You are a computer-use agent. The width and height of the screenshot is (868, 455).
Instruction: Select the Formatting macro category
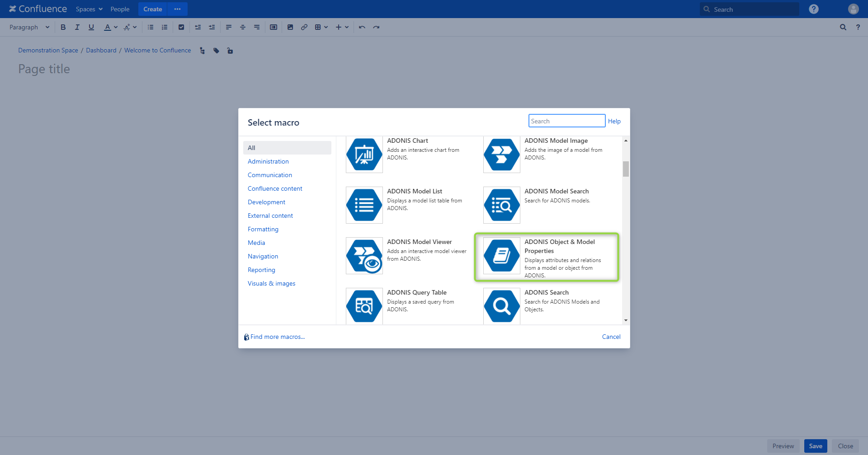263,229
